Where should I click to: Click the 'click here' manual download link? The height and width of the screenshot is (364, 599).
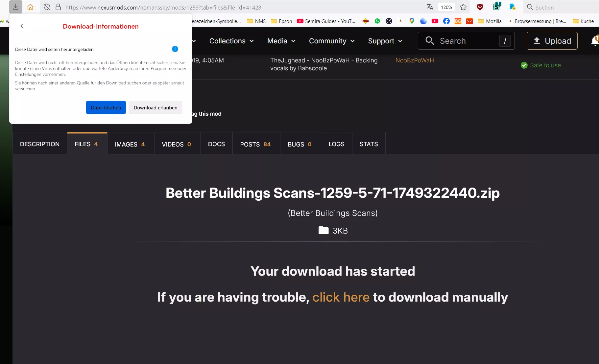pyautogui.click(x=341, y=297)
